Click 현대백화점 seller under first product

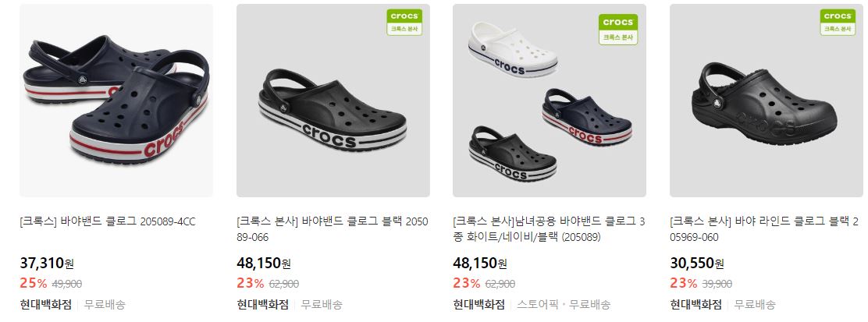46,304
